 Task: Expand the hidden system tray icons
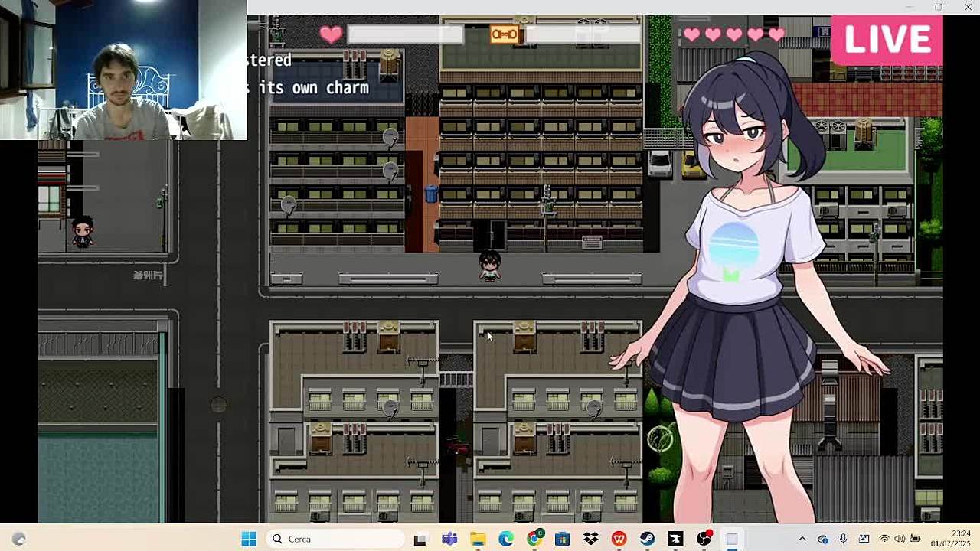tap(802, 540)
